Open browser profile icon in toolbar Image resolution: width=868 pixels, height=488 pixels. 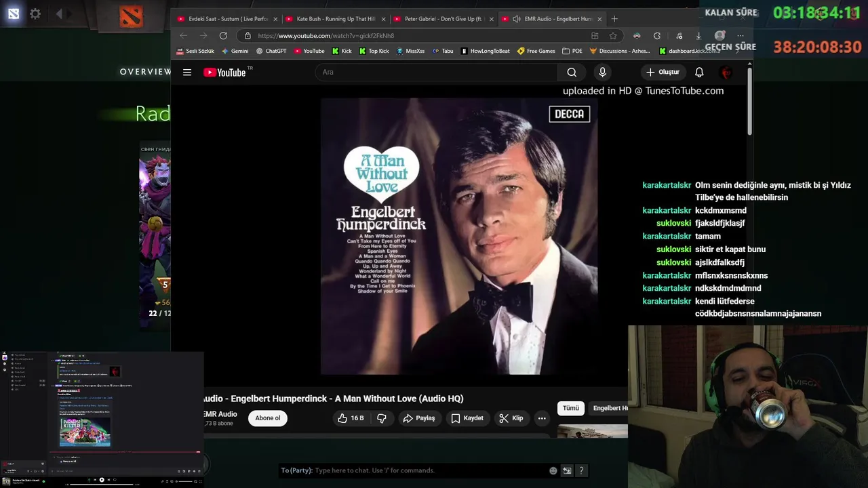pyautogui.click(x=719, y=36)
